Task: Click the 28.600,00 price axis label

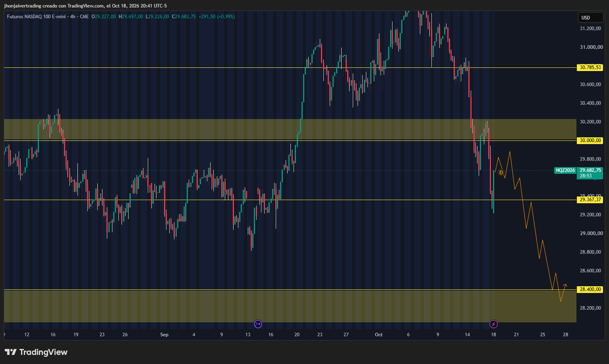Action: point(590,271)
